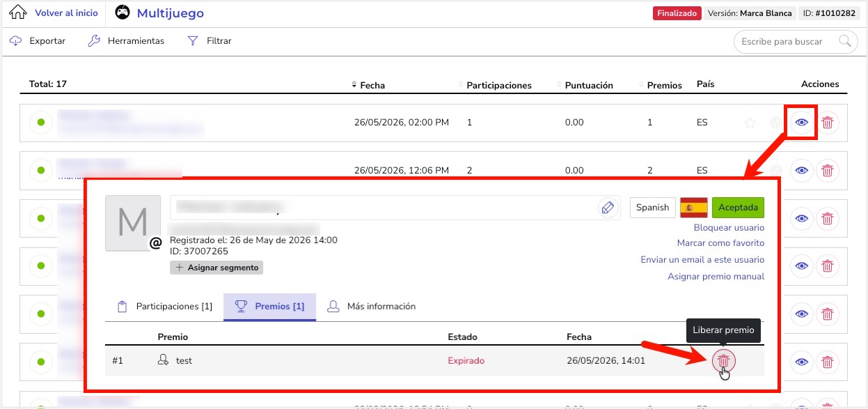Click the person icon on the Más información tab

tap(333, 306)
